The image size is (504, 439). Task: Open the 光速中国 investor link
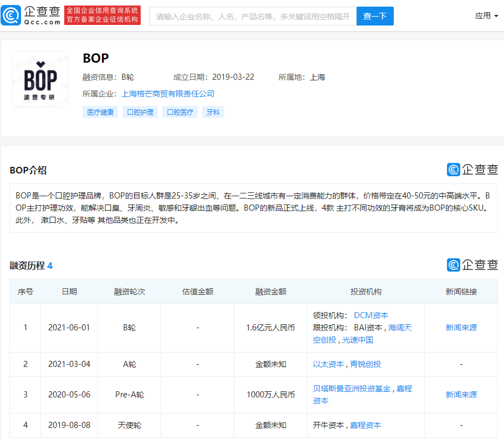(x=357, y=340)
